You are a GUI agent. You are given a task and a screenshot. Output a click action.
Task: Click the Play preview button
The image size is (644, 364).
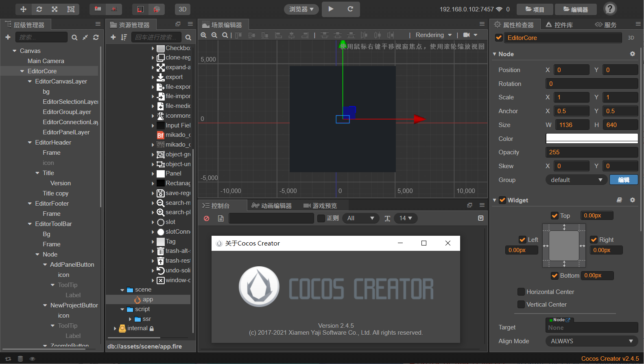pyautogui.click(x=331, y=9)
